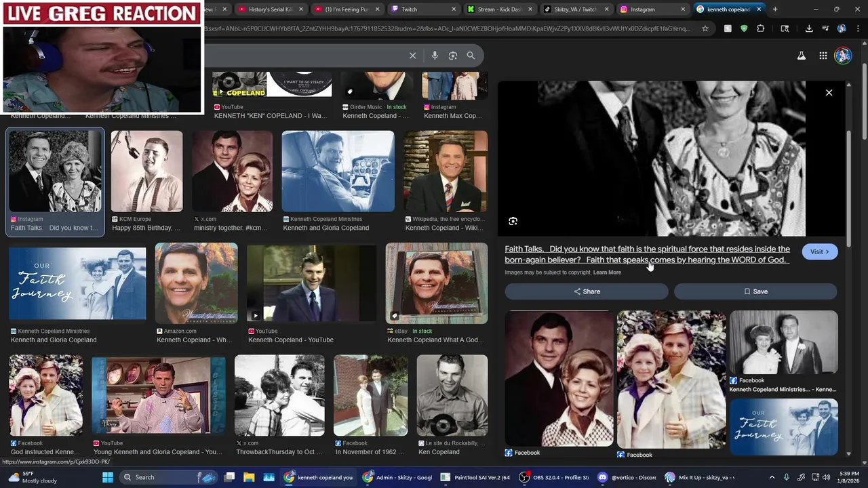Screen dimensions: 868x488
Task: Click the Visit button in preview panel
Action: point(820,251)
